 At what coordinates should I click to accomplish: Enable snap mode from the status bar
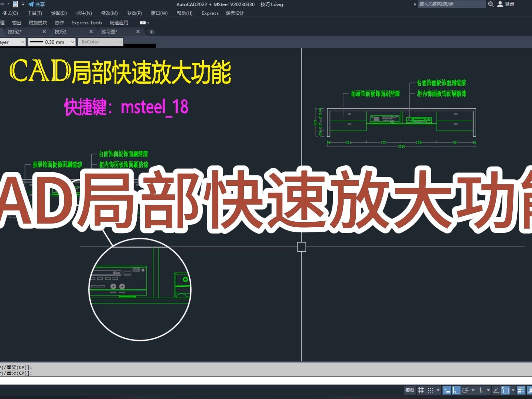(x=430, y=390)
